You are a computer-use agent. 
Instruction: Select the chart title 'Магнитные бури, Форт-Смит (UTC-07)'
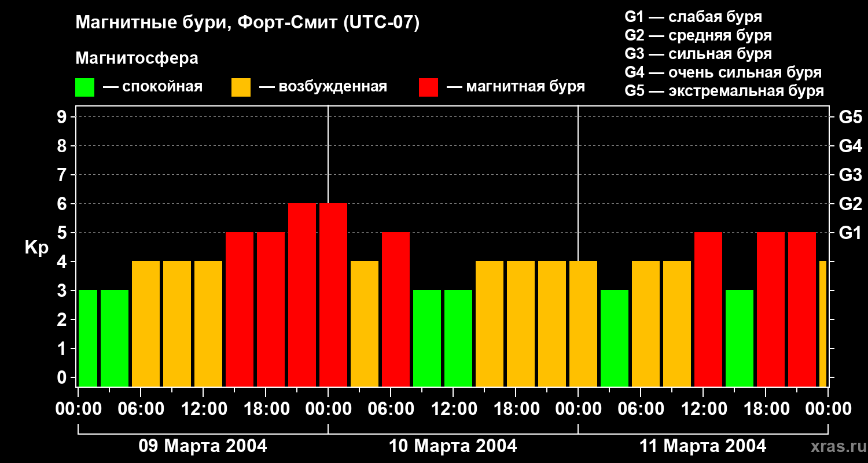pos(248,23)
